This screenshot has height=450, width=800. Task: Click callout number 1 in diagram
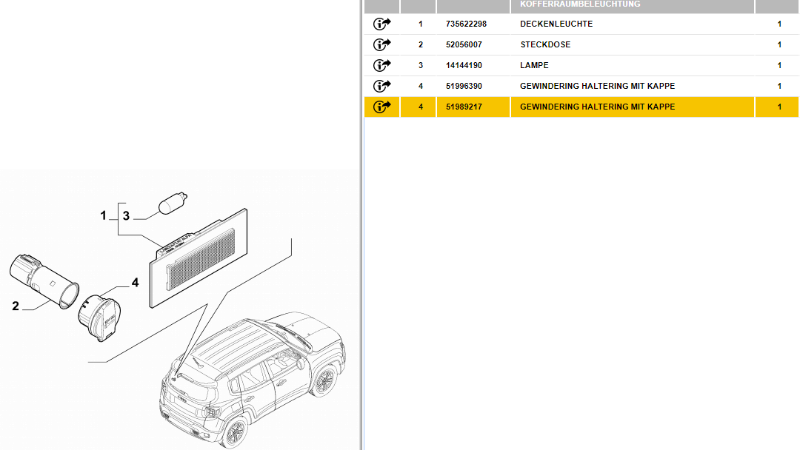(103, 215)
